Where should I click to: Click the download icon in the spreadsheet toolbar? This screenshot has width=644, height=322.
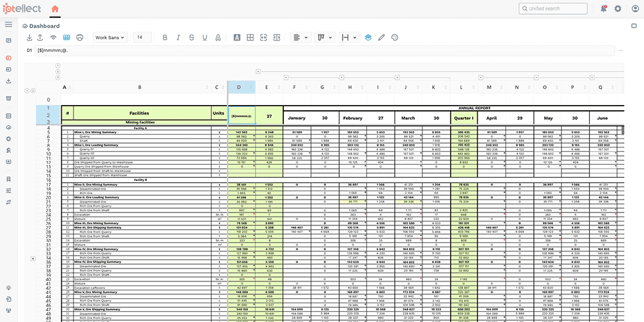30,37
